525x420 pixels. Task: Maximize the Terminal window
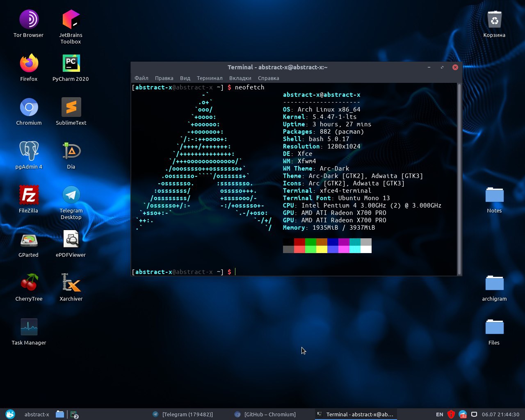(x=442, y=67)
